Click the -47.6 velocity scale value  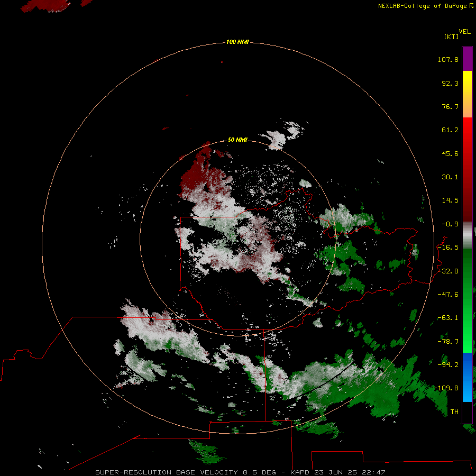[448, 295]
